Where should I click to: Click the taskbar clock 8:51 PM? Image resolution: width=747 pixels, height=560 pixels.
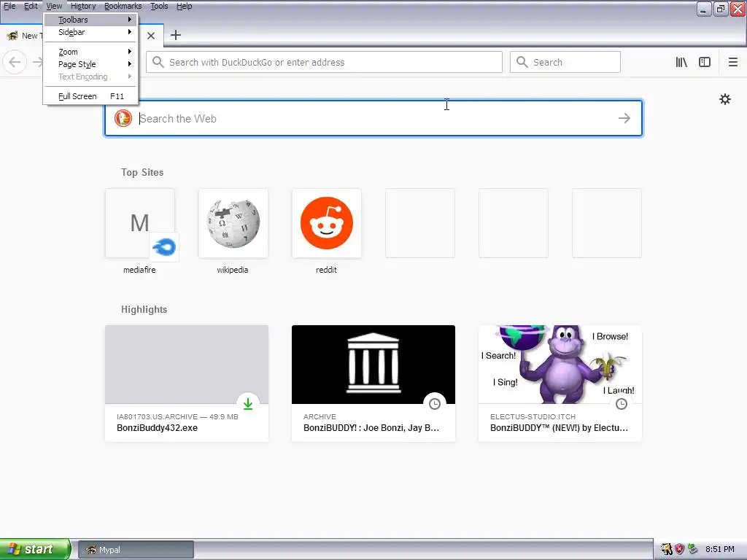click(x=720, y=549)
